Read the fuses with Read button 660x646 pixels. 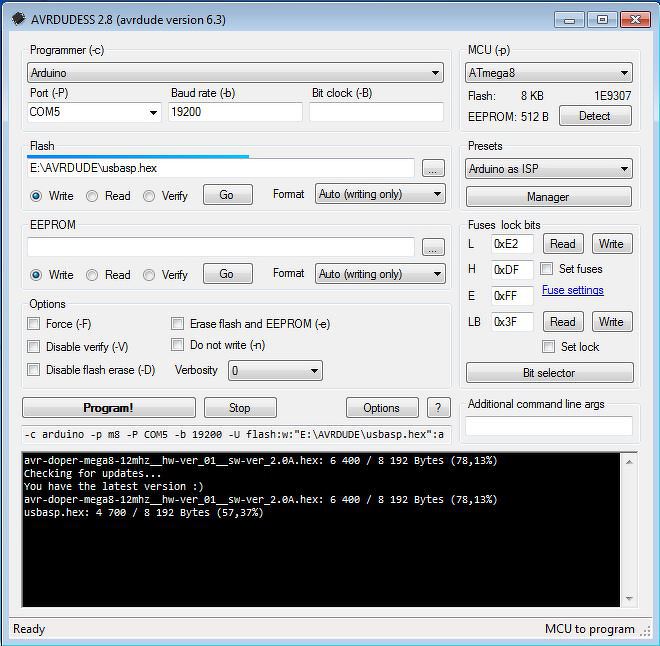563,244
